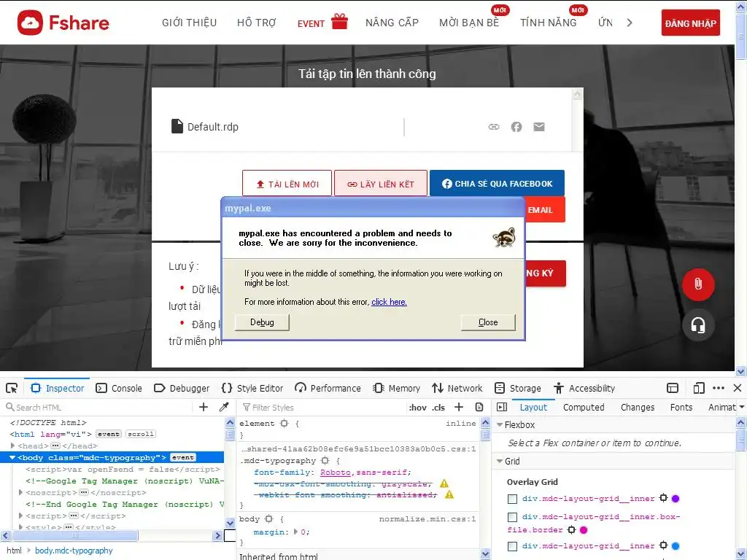Toggle the .cls class panel
Screen dimensions: 747x560
coord(438,408)
